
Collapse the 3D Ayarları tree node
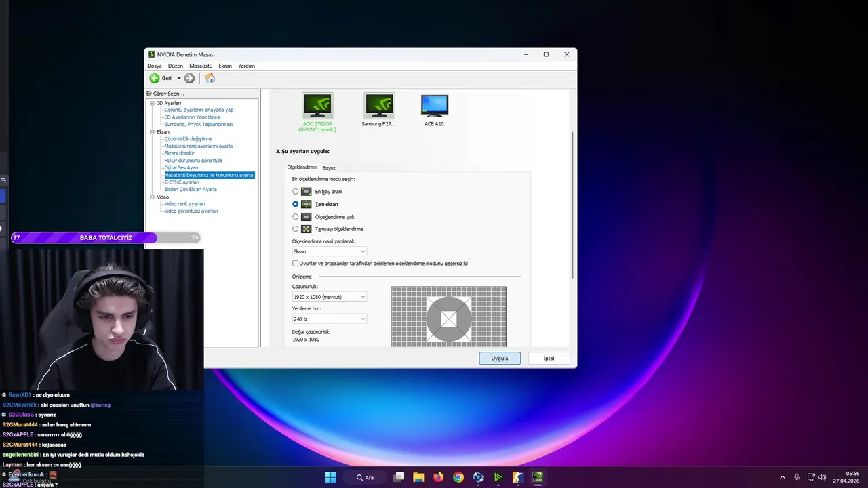153,103
